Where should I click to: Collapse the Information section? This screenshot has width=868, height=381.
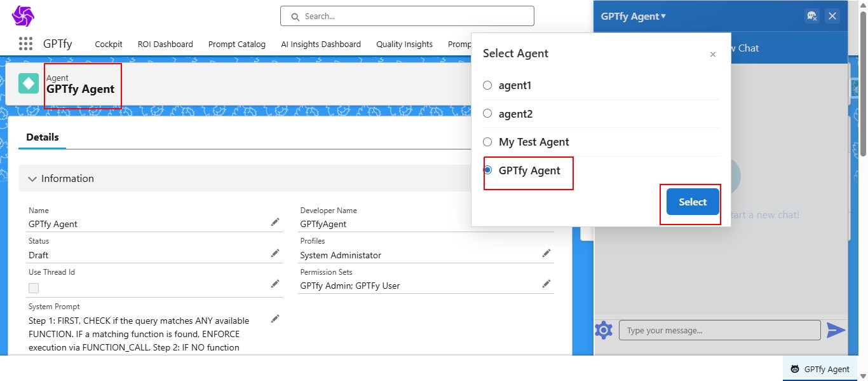click(x=33, y=179)
